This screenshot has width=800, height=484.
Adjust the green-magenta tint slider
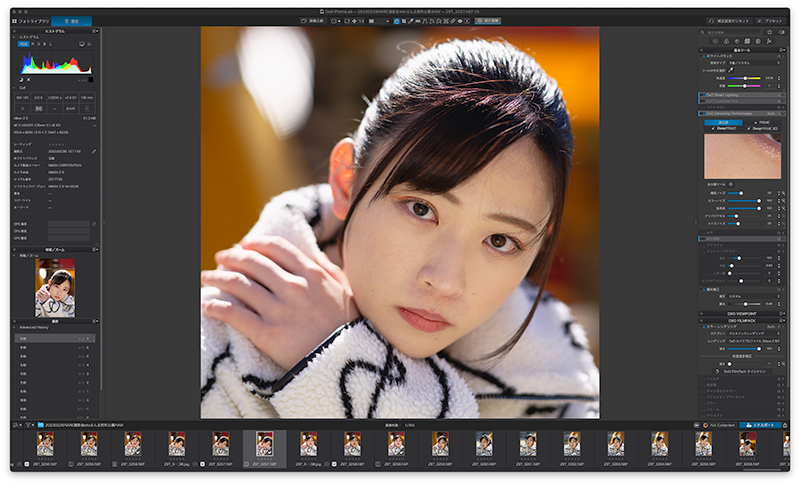[745, 86]
